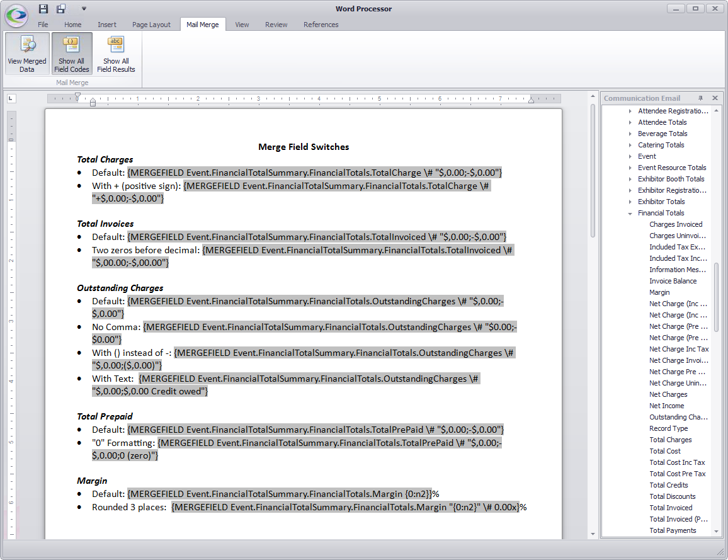Open the quick access toolbar dropdown arrow

(84, 8)
